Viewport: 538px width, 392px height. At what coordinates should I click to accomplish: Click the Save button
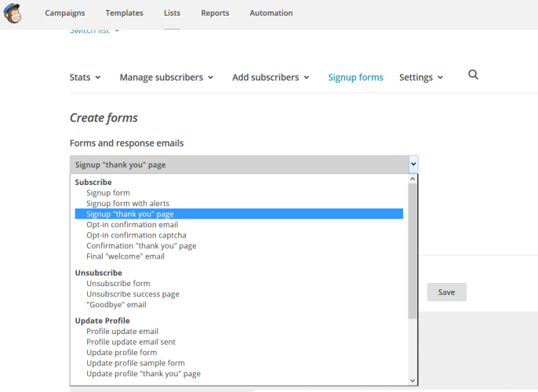446,292
